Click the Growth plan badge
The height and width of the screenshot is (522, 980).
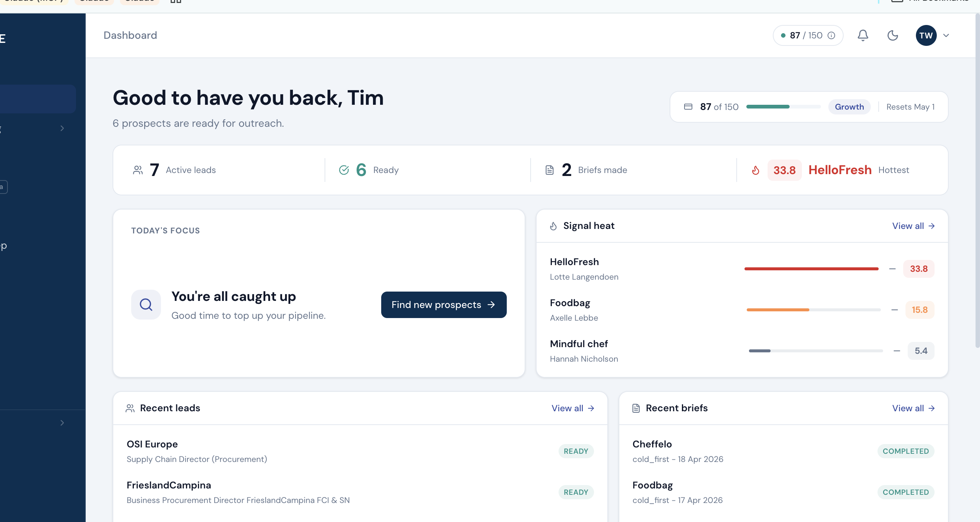click(849, 107)
